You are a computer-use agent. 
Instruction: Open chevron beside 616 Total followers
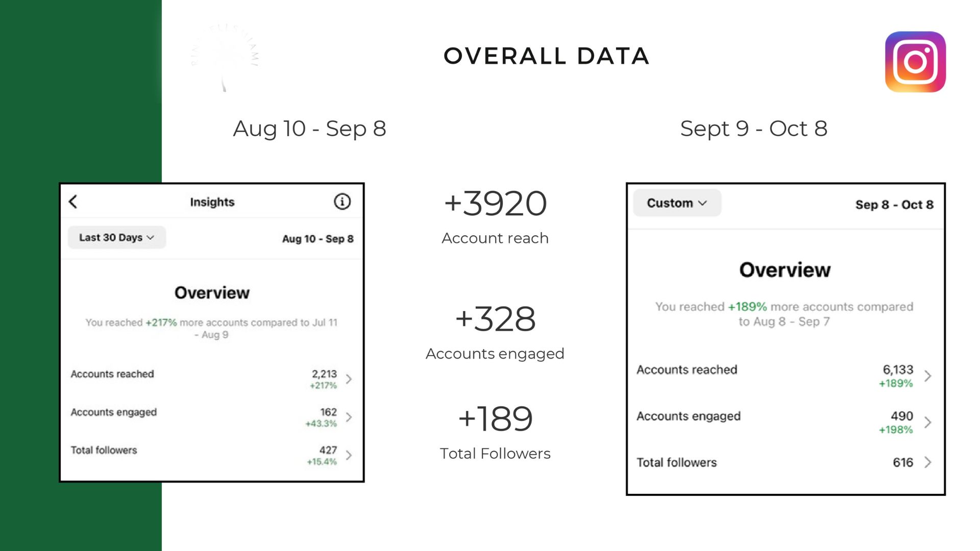point(928,462)
